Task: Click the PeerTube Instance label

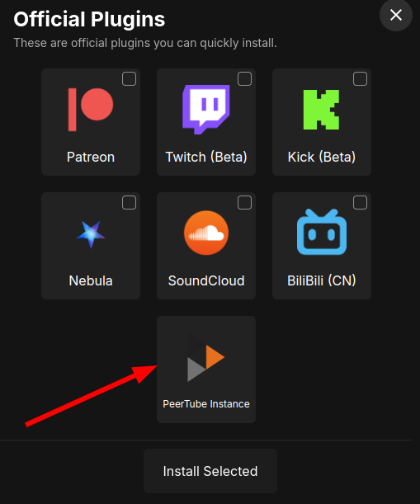Action: point(206,404)
